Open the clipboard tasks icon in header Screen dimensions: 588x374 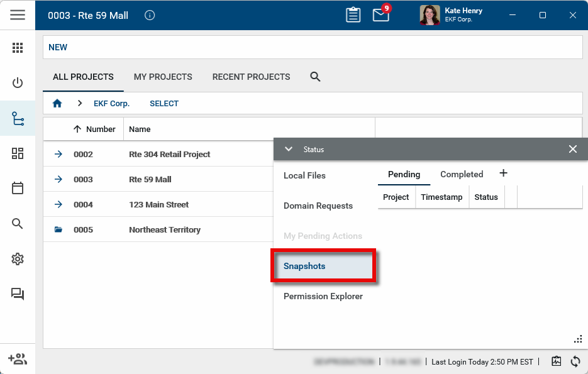click(x=353, y=14)
